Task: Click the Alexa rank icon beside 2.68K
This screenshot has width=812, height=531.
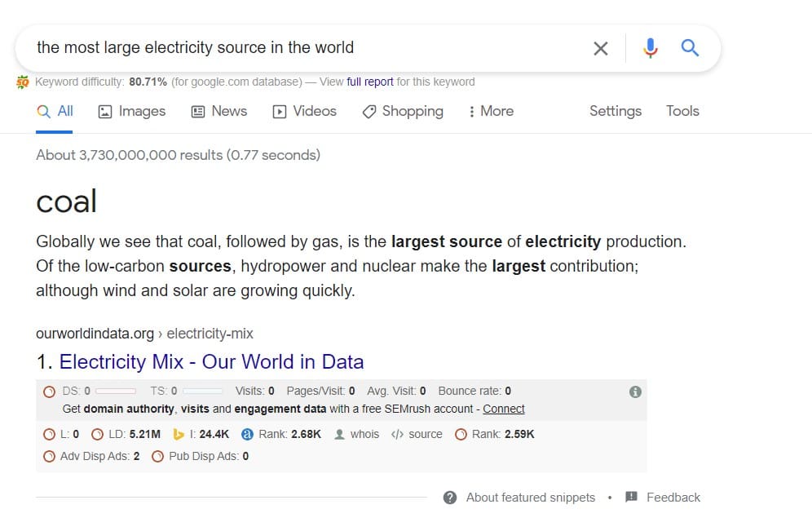Action: coord(247,434)
